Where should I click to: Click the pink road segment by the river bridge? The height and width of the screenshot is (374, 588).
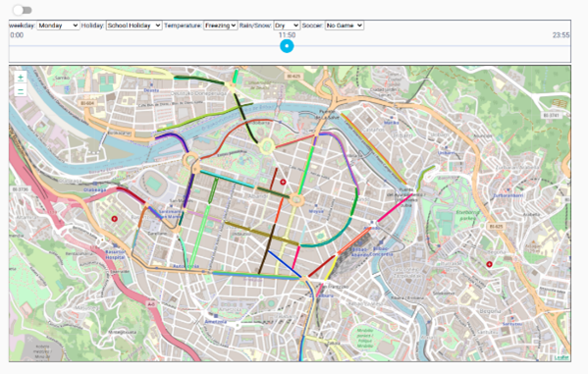coord(395,208)
